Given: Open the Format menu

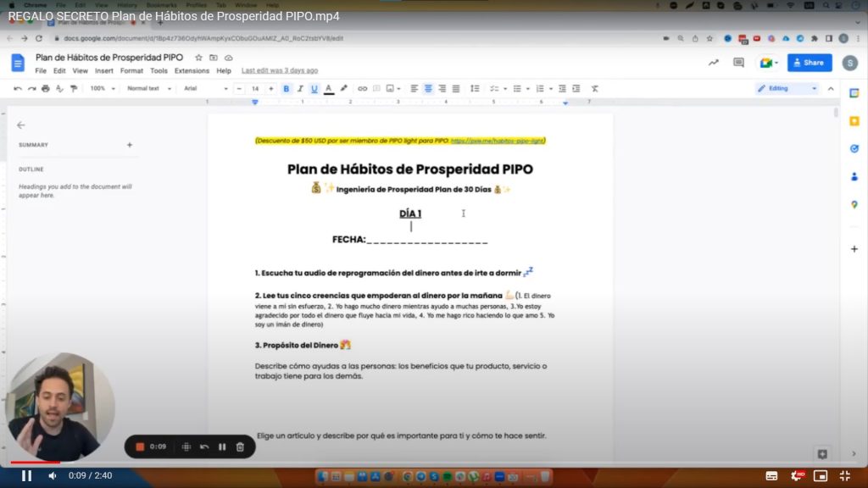Looking at the screenshot, I should pyautogui.click(x=131, y=71).
